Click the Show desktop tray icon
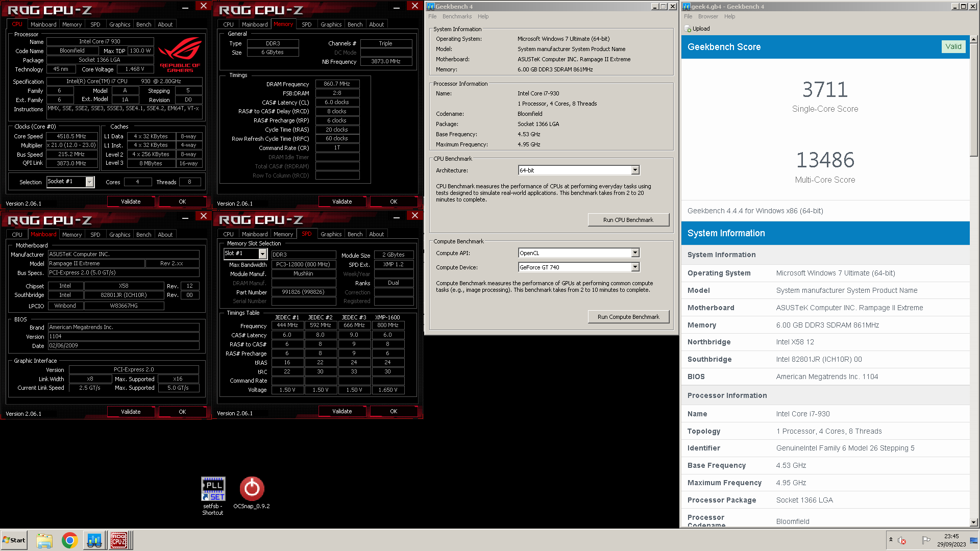The width and height of the screenshot is (980, 551). (x=974, y=540)
